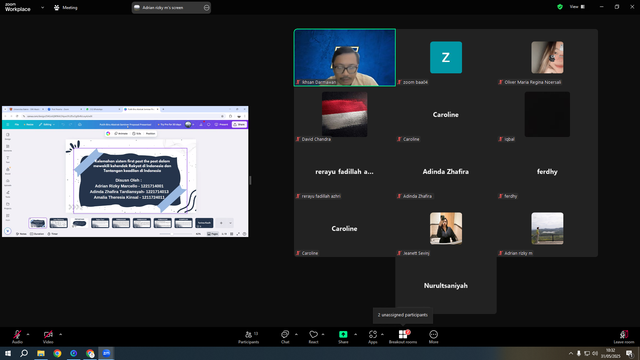Open the View layout menu
640x360 pixels.
[577, 7]
